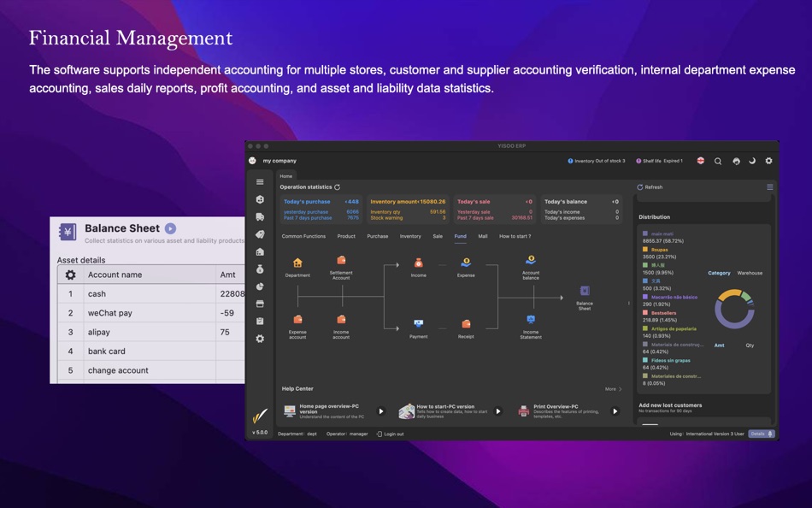Switch donut chart to Amt
Viewport: 812px width, 508px height.
(720, 346)
